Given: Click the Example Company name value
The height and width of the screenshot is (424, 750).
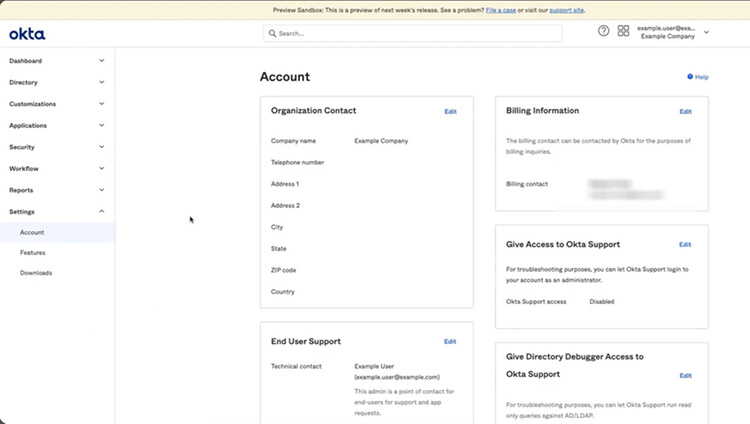Looking at the screenshot, I should click(x=381, y=141).
